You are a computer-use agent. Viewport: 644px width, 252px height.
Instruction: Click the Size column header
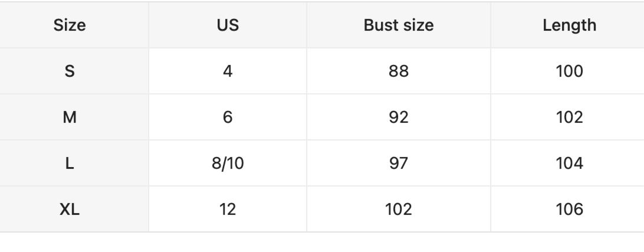point(70,25)
